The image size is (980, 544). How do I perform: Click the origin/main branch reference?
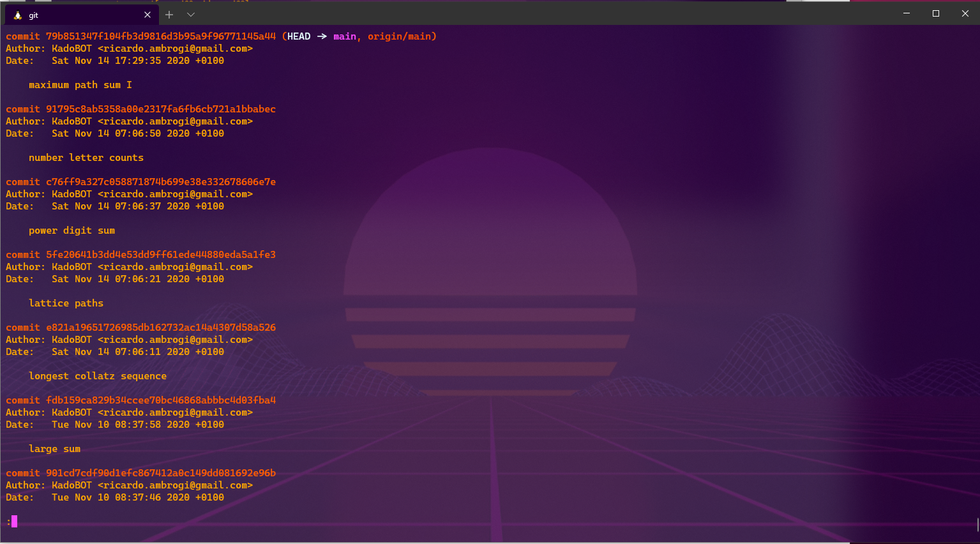pyautogui.click(x=400, y=36)
